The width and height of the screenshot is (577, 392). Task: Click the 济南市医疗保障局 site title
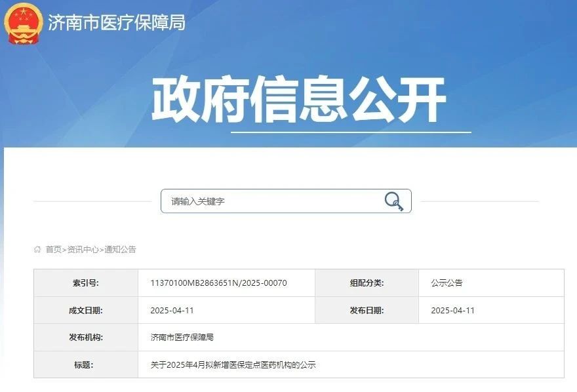point(117,22)
